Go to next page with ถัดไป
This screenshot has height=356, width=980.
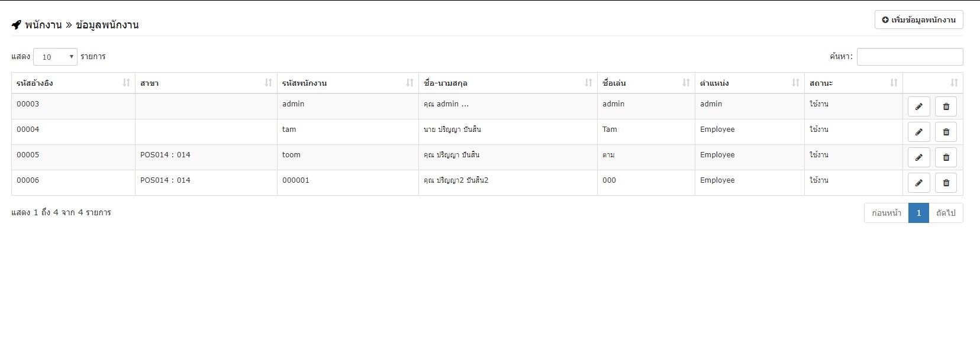click(946, 213)
